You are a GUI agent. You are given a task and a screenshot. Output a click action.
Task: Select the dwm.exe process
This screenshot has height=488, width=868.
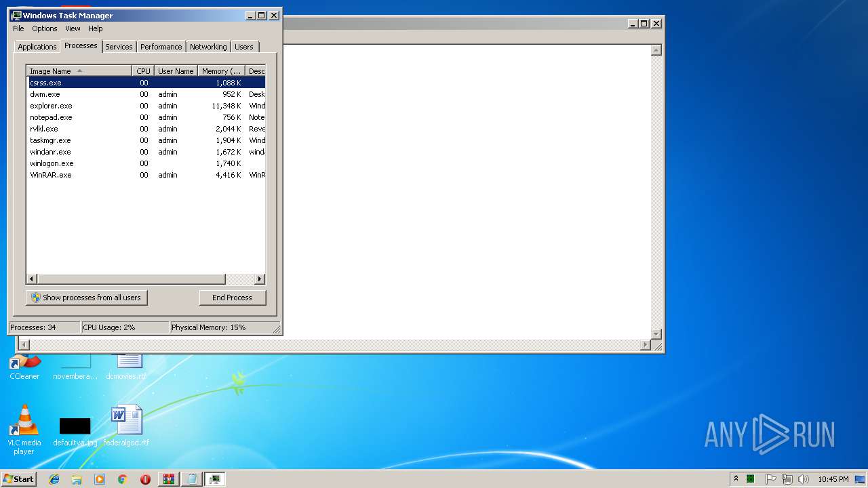tap(146, 94)
